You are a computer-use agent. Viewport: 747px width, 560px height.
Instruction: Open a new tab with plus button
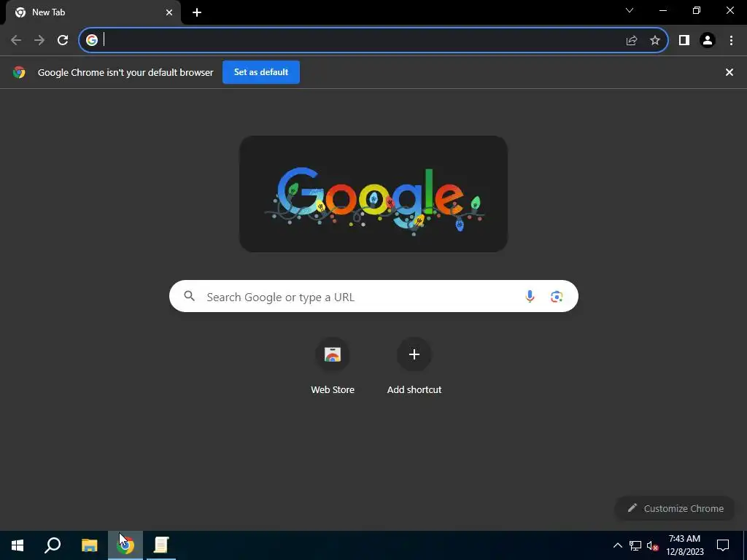[x=197, y=12]
